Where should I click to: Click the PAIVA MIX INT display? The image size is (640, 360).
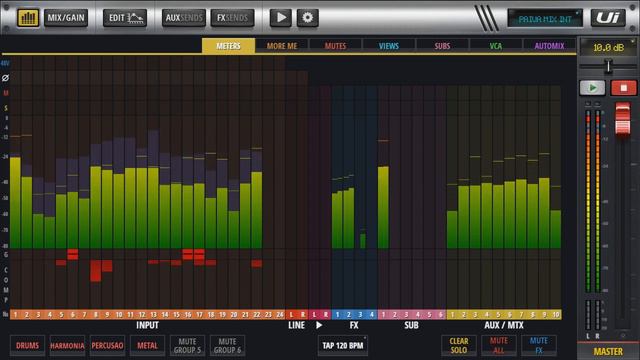(545, 18)
